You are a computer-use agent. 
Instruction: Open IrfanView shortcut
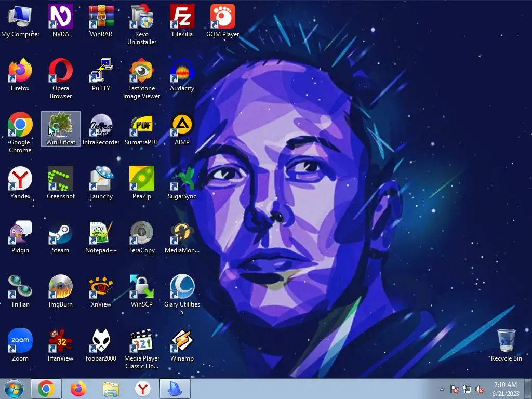(61, 345)
